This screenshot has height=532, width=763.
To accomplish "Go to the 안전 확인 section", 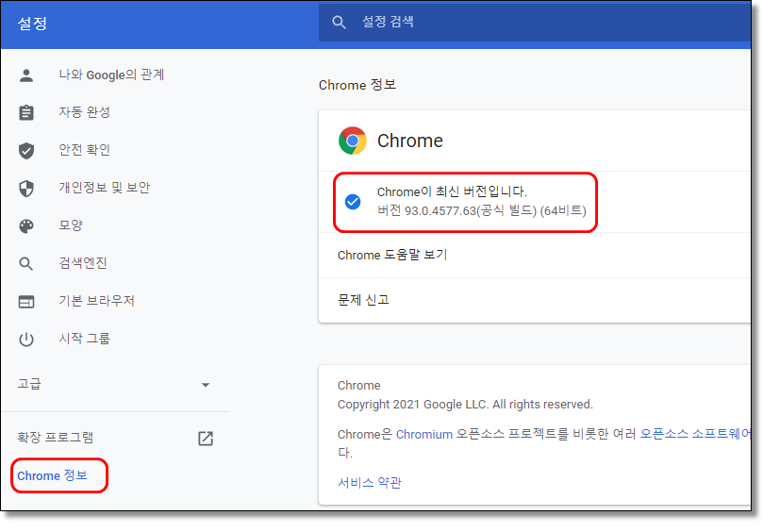I will 84,150.
